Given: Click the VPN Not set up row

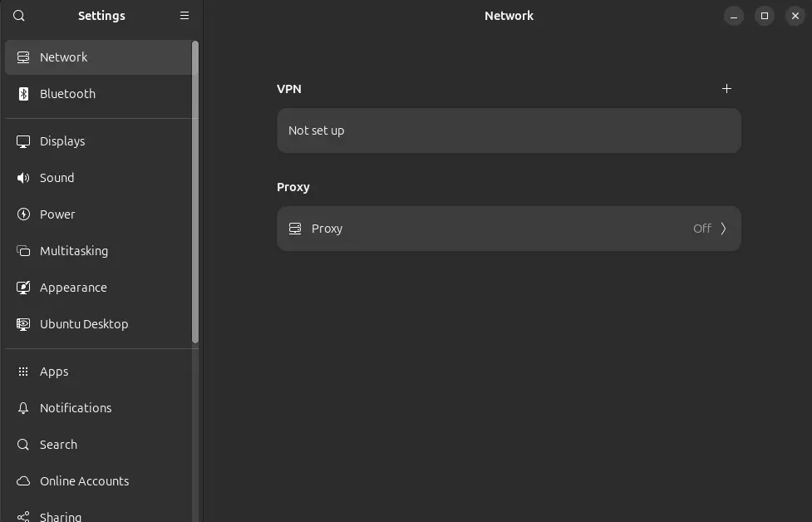Looking at the screenshot, I should coord(508,130).
